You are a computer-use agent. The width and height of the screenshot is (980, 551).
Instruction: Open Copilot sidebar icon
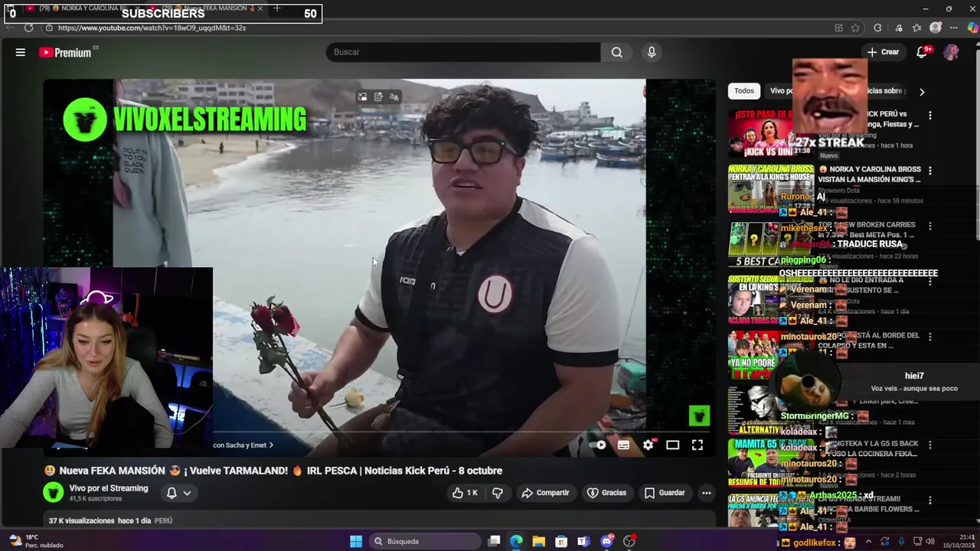point(972,28)
